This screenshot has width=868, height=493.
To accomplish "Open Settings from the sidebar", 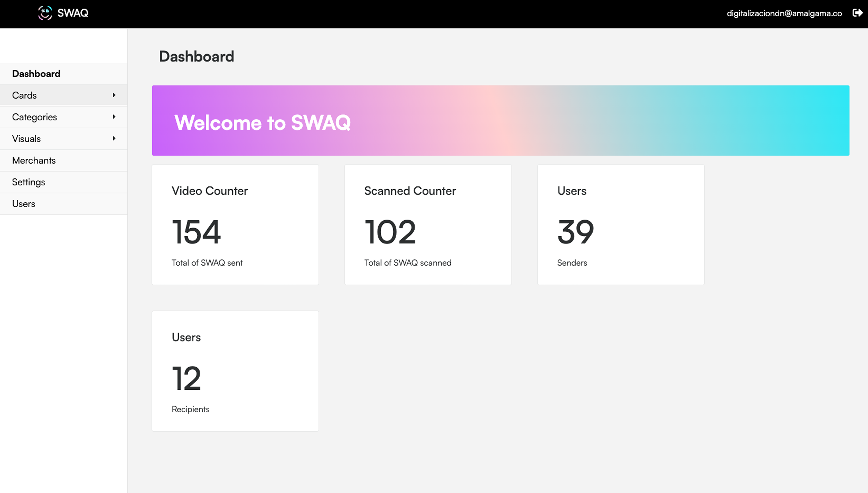I will (28, 182).
